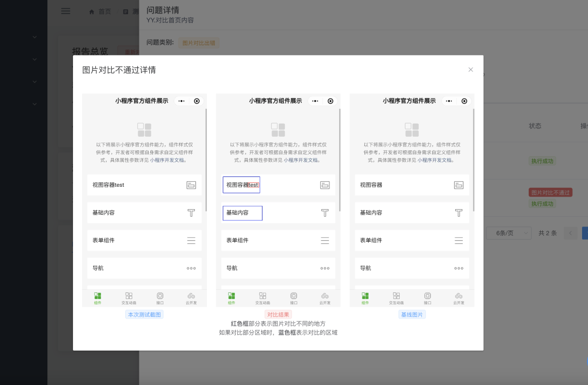Click the three-circles icon of 导航 in 对比结果

[324, 268]
